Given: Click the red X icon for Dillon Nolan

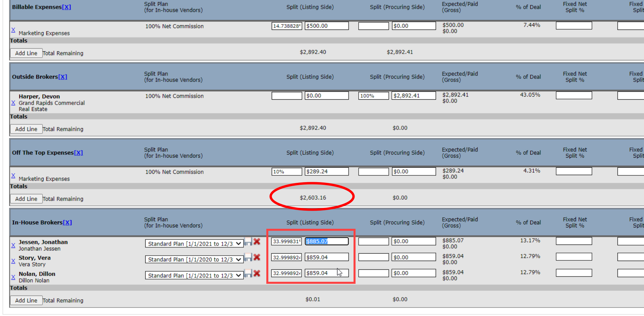Looking at the screenshot, I should [x=257, y=273].
